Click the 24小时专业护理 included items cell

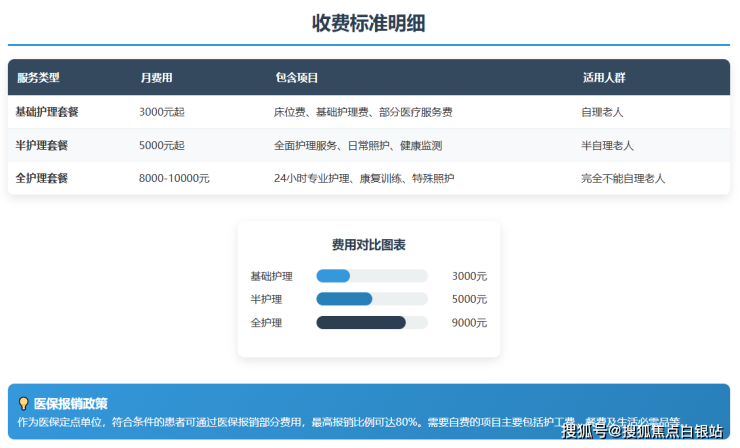pyautogui.click(x=363, y=178)
